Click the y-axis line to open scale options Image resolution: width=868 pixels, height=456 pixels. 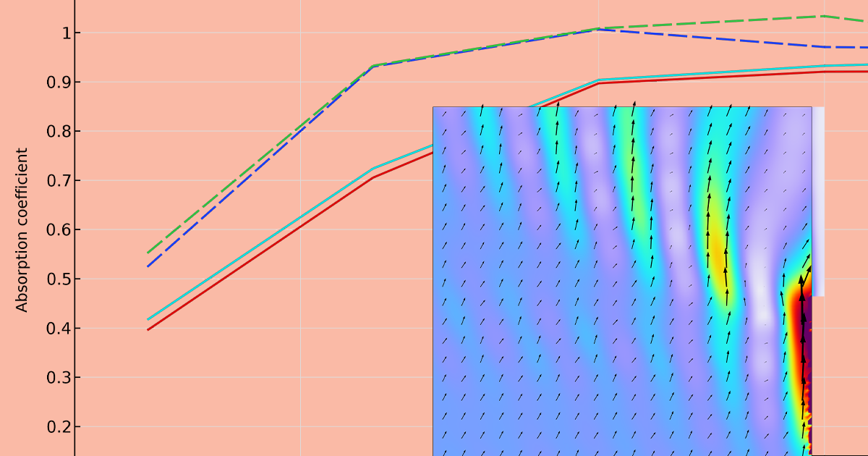(76, 217)
